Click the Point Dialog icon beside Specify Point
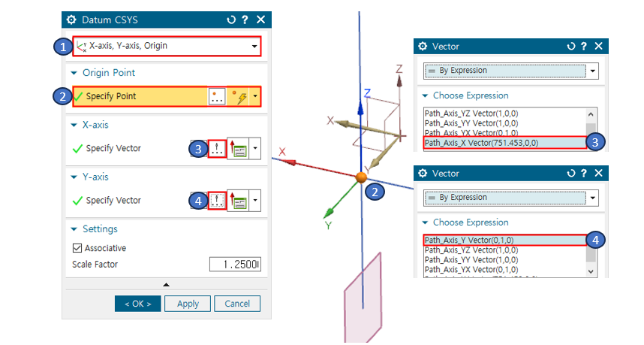This screenshot has height=345, width=644. (217, 97)
